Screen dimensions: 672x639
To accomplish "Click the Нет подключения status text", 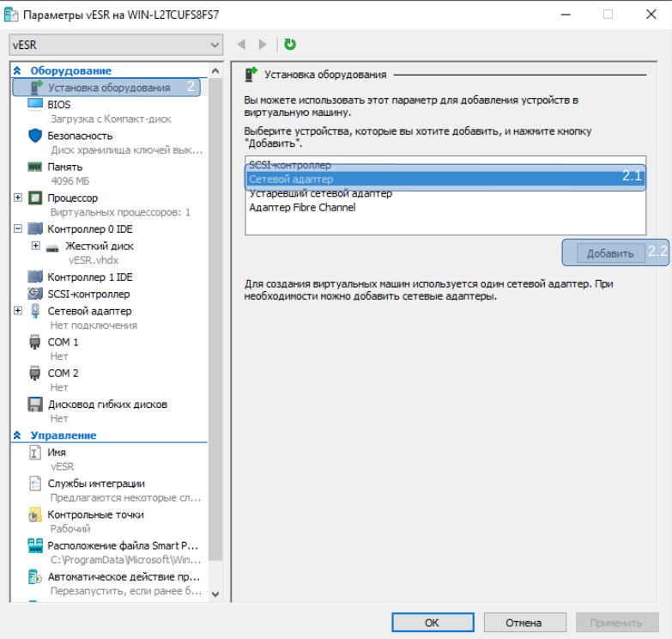I will click(94, 326).
